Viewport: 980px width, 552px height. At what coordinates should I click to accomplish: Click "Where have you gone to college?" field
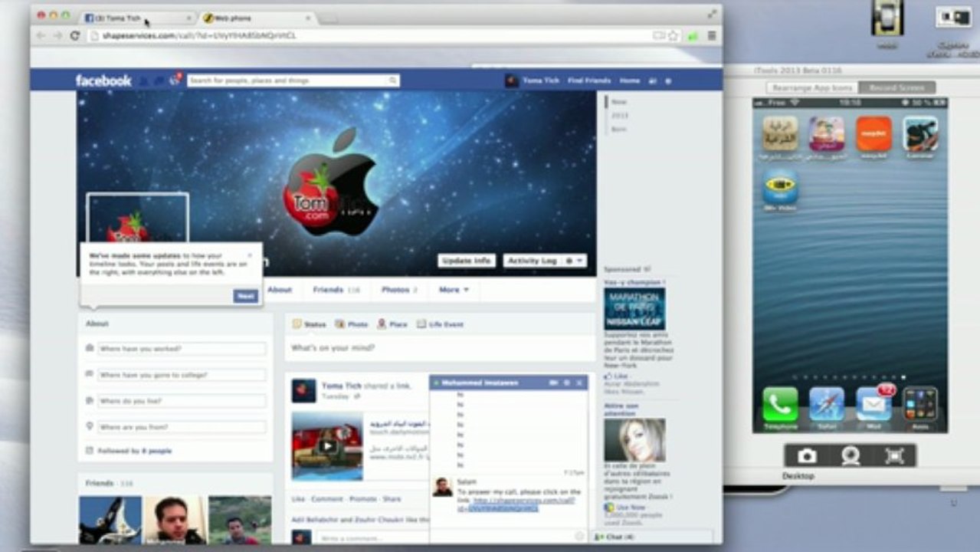pyautogui.click(x=182, y=375)
